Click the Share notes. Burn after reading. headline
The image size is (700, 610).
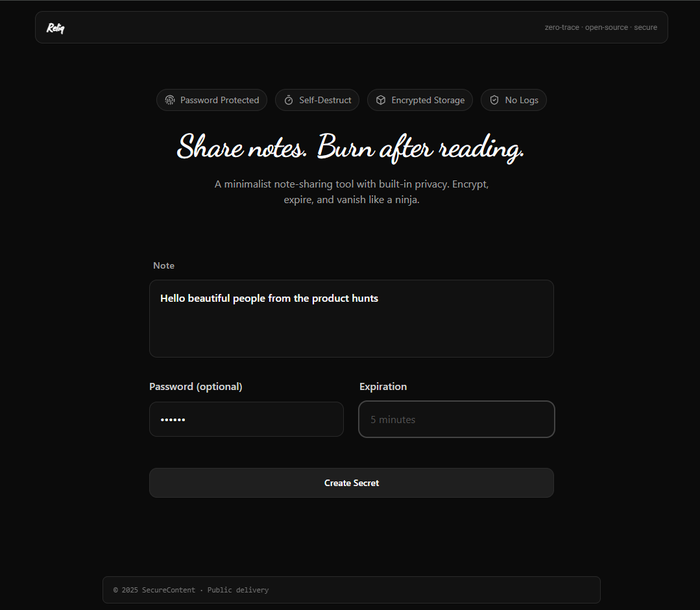point(350,147)
